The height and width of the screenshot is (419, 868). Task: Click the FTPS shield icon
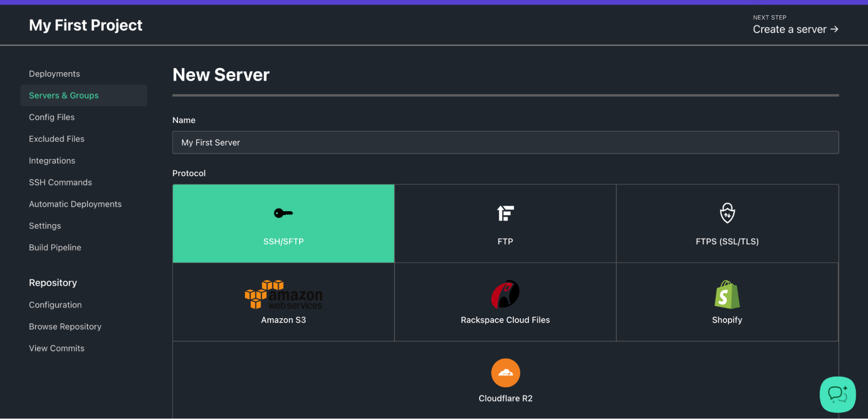click(727, 213)
